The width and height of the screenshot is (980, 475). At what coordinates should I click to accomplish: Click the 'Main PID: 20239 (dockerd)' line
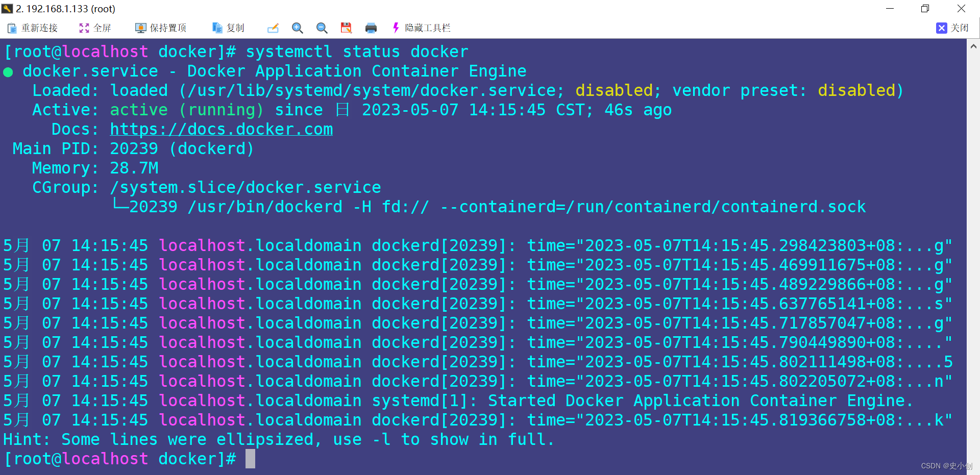coord(133,148)
